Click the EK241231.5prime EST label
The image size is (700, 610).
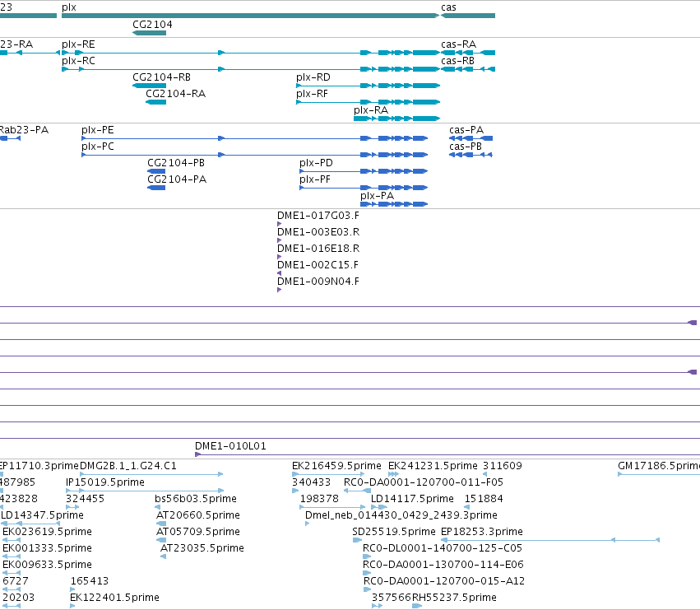pos(433,466)
